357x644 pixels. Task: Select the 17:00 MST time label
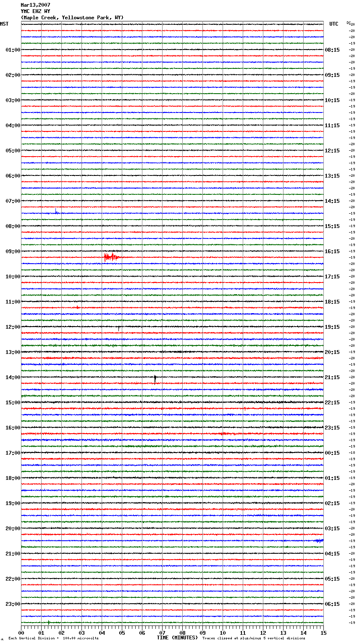13,453
